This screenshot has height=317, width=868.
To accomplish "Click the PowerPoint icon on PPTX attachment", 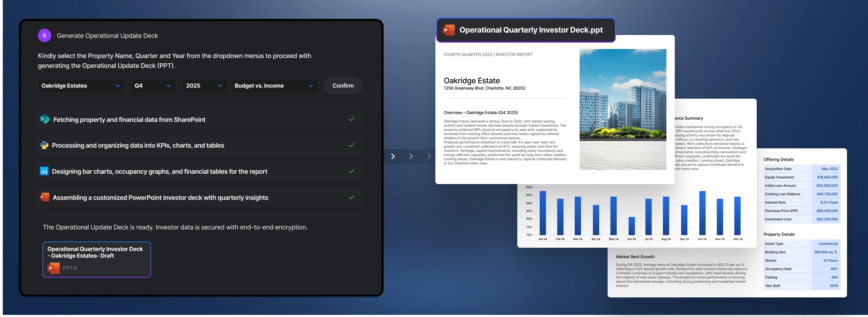I will 54,268.
